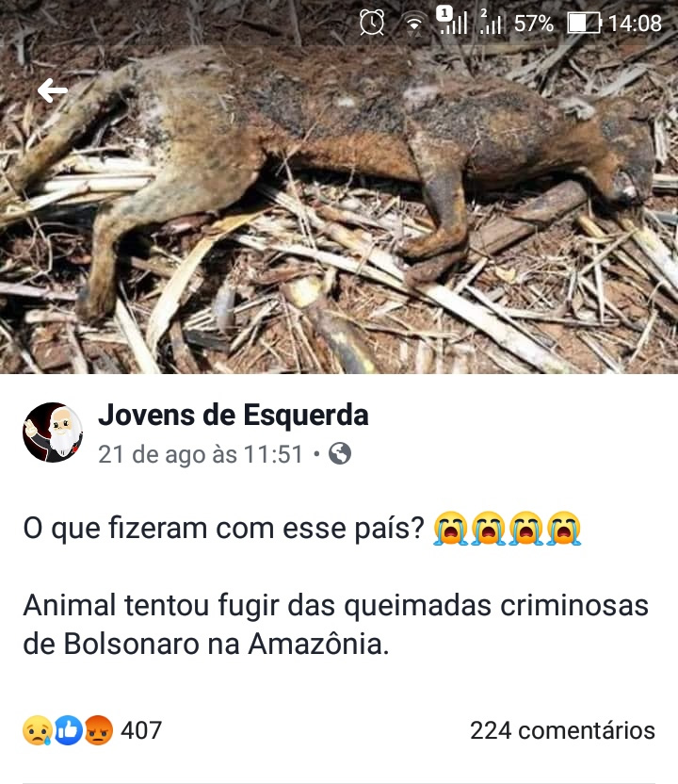Tap the SIM 2 signal bars
Viewport: 678px width, 784px height.
click(491, 22)
